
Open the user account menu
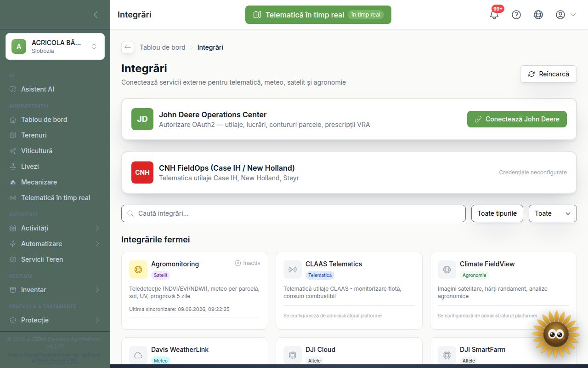pos(566,15)
